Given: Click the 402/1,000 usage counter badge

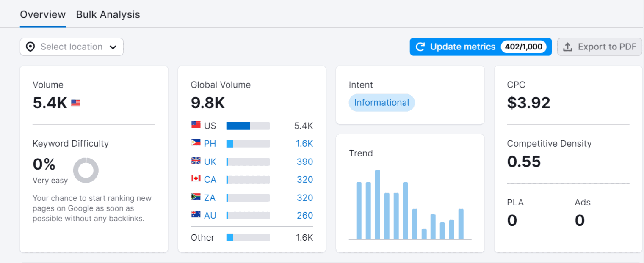Looking at the screenshot, I should [x=523, y=47].
